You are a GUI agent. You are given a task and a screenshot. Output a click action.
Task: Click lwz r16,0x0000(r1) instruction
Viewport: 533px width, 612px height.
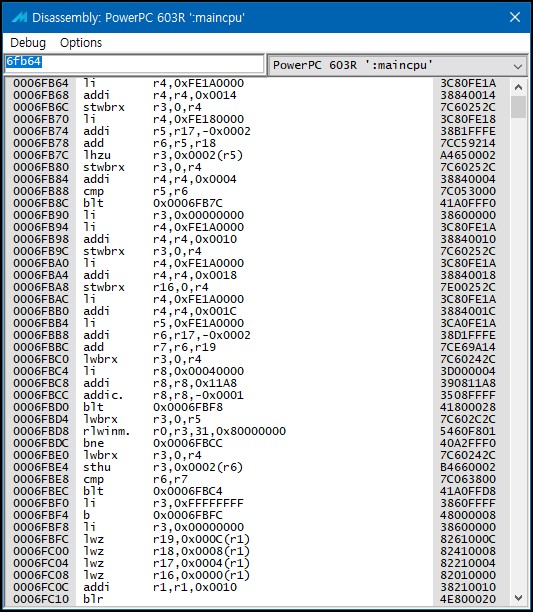[x=167, y=575]
